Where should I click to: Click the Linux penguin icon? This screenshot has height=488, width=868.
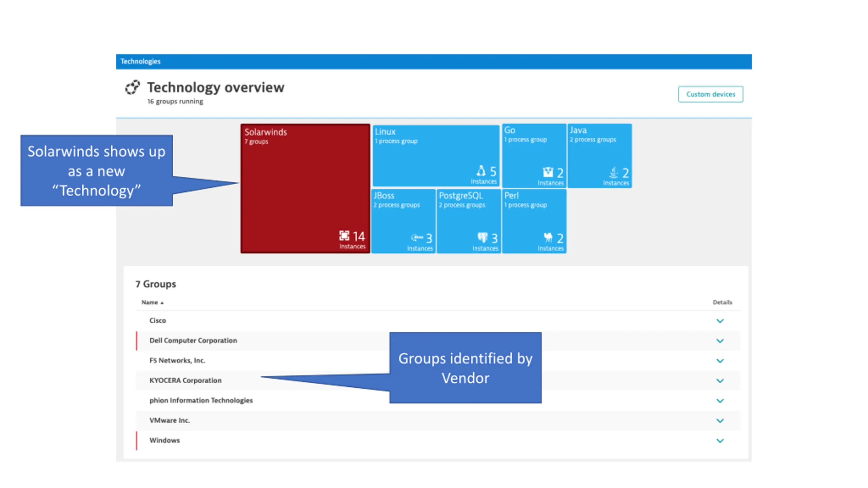(481, 170)
